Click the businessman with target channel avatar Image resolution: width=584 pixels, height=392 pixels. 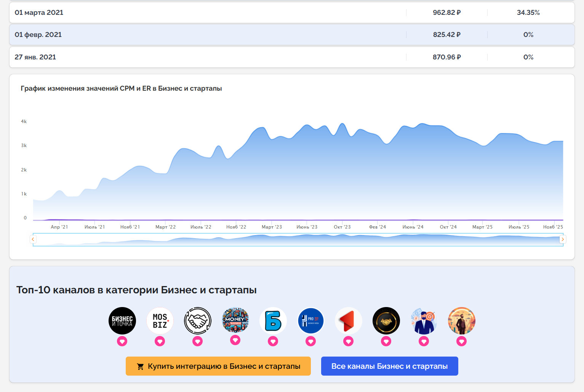pyautogui.click(x=424, y=321)
